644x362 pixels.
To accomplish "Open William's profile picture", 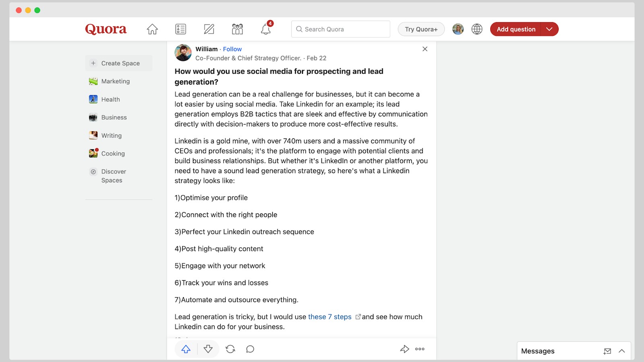I will [x=183, y=53].
